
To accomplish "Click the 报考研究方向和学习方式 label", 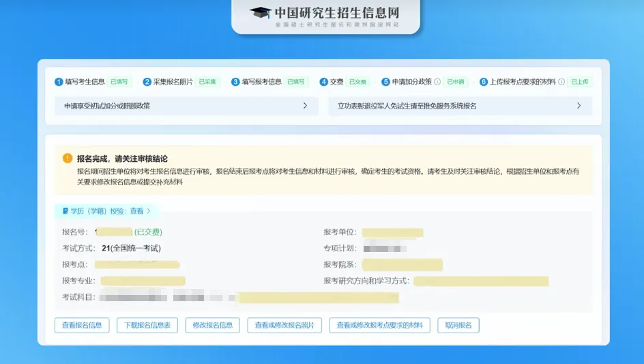I will [x=367, y=281].
